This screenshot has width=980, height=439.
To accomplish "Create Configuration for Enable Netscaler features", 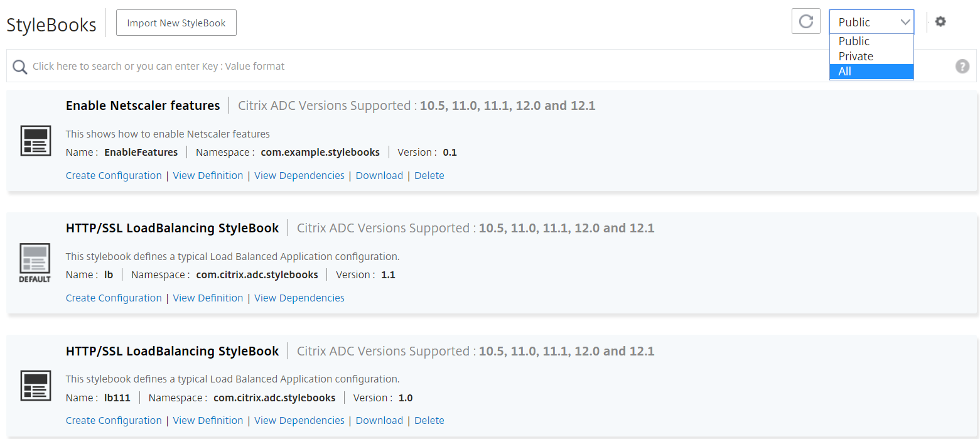I will (114, 176).
